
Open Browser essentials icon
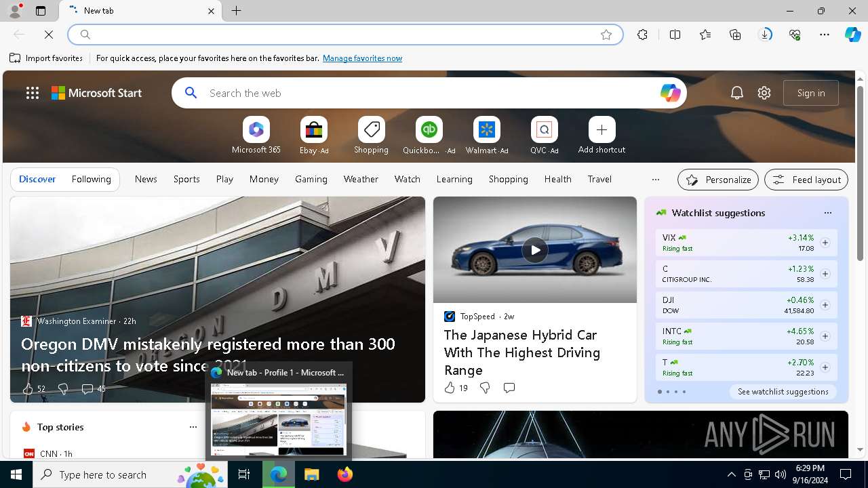pyautogui.click(x=795, y=35)
